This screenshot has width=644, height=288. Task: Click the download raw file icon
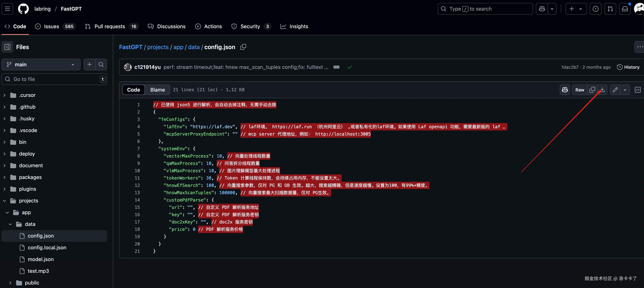point(602,90)
